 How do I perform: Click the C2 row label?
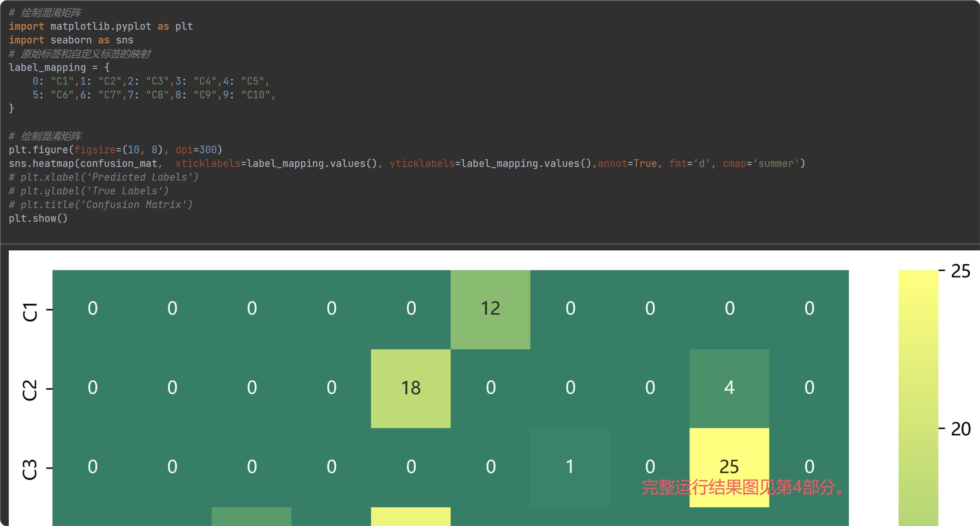point(30,390)
